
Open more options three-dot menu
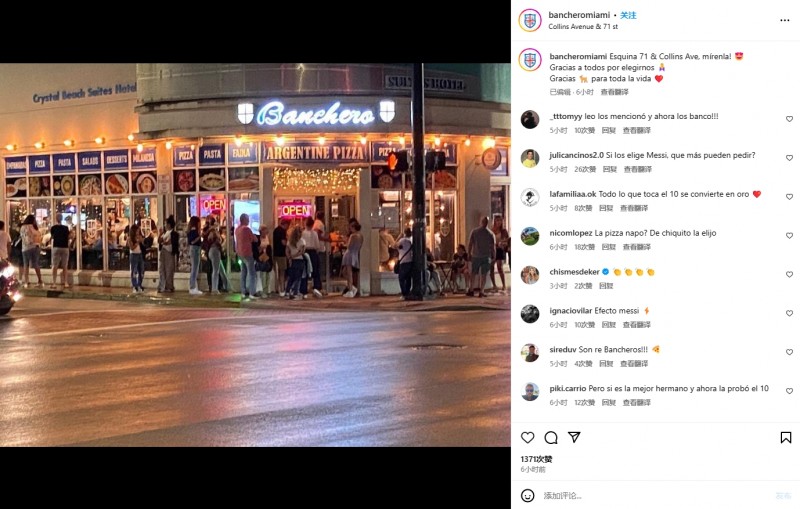click(x=785, y=20)
